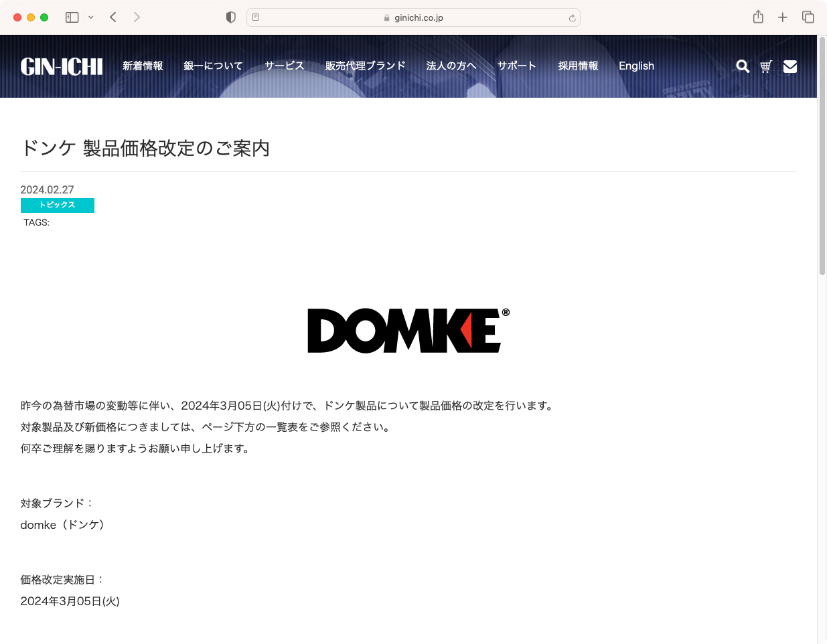Click the privacy shield icon in the toolbar
This screenshot has width=827, height=644.
pos(230,17)
